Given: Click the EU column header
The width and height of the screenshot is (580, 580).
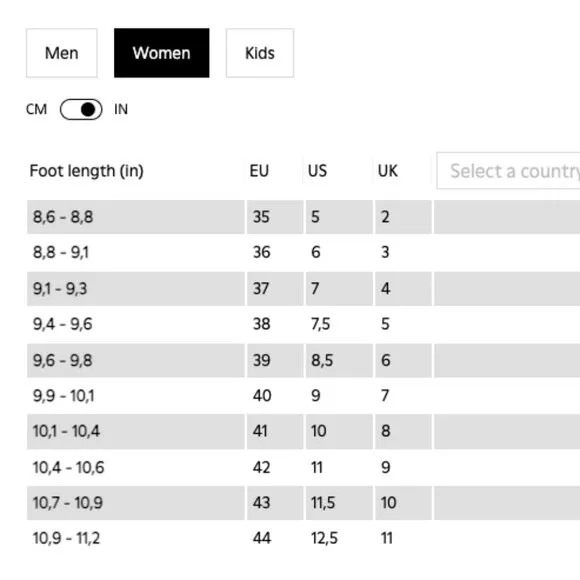Looking at the screenshot, I should click(x=259, y=171).
